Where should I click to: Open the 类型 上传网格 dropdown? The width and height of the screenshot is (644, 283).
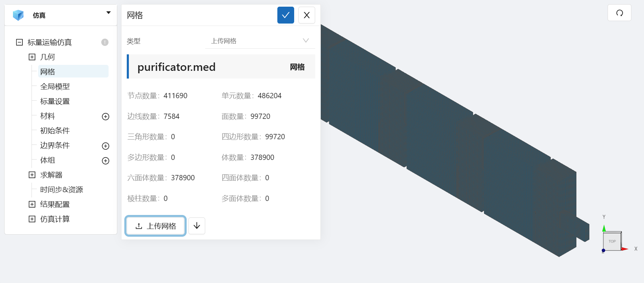coord(260,41)
